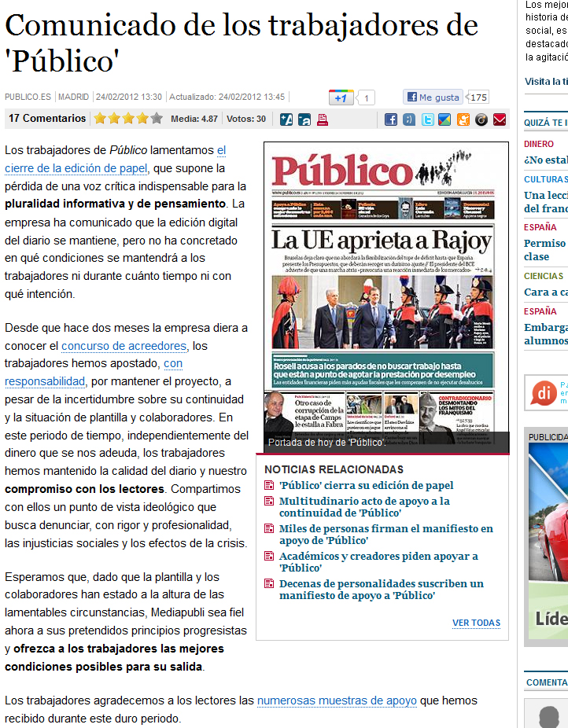Click the Público front page image
The height and width of the screenshot is (728, 568).
(382, 291)
